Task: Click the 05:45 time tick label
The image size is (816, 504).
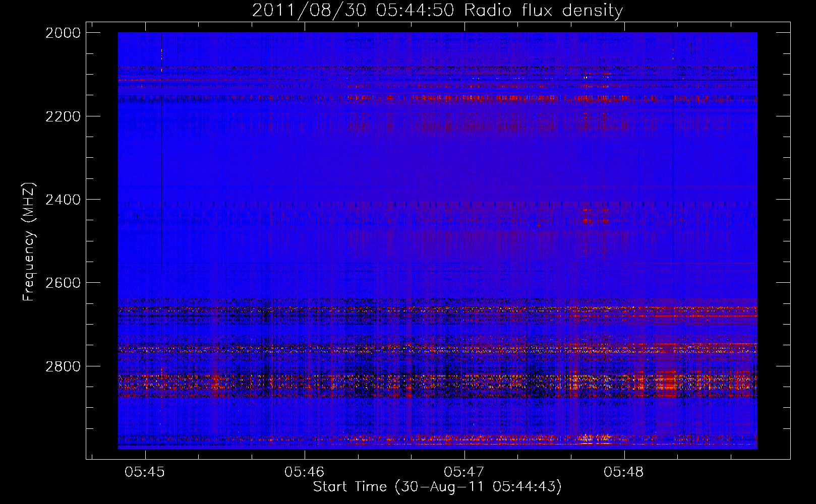Action: tap(145, 472)
